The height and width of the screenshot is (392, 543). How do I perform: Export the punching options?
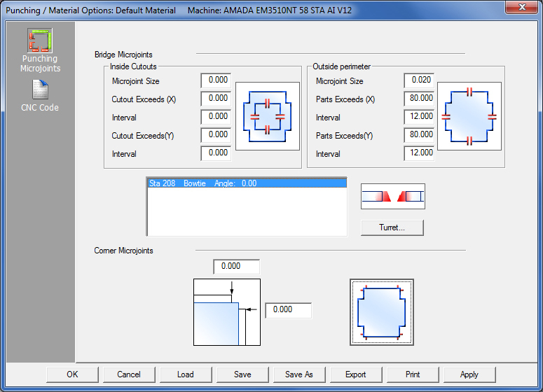(356, 374)
